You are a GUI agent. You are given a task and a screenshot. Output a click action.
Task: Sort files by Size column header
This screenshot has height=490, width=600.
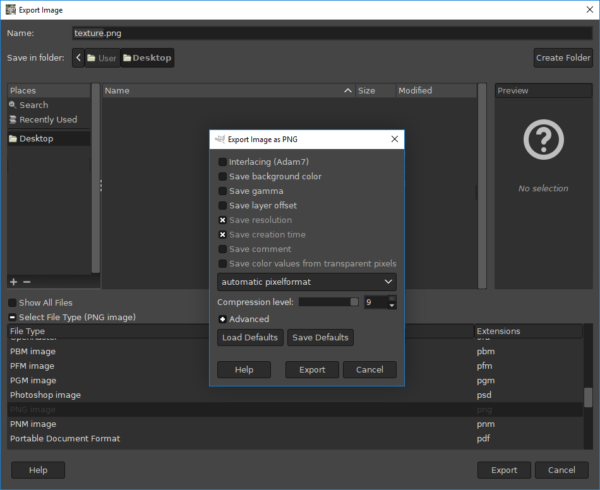pos(375,91)
